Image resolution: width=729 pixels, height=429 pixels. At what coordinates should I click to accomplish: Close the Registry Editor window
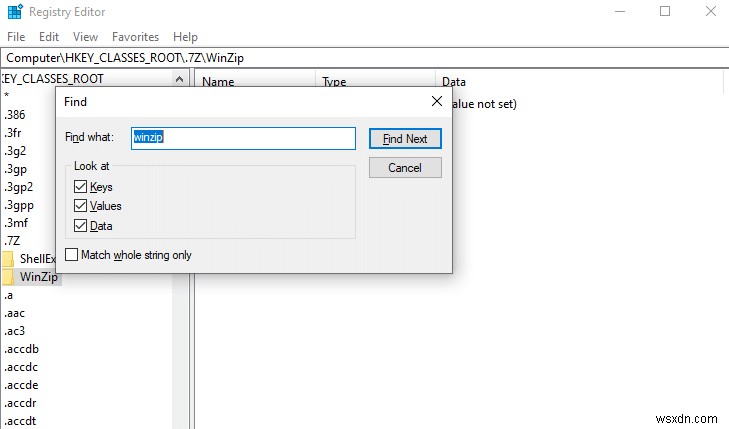pyautogui.click(x=710, y=11)
